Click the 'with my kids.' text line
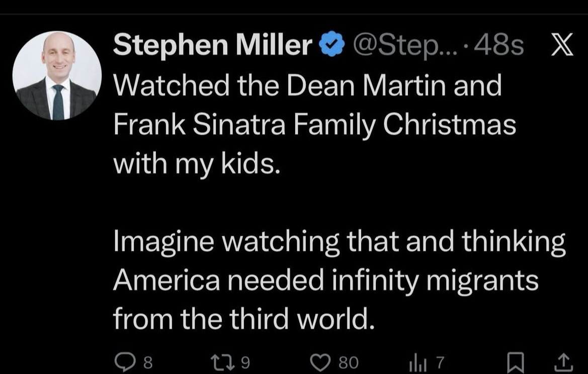 pos(197,164)
